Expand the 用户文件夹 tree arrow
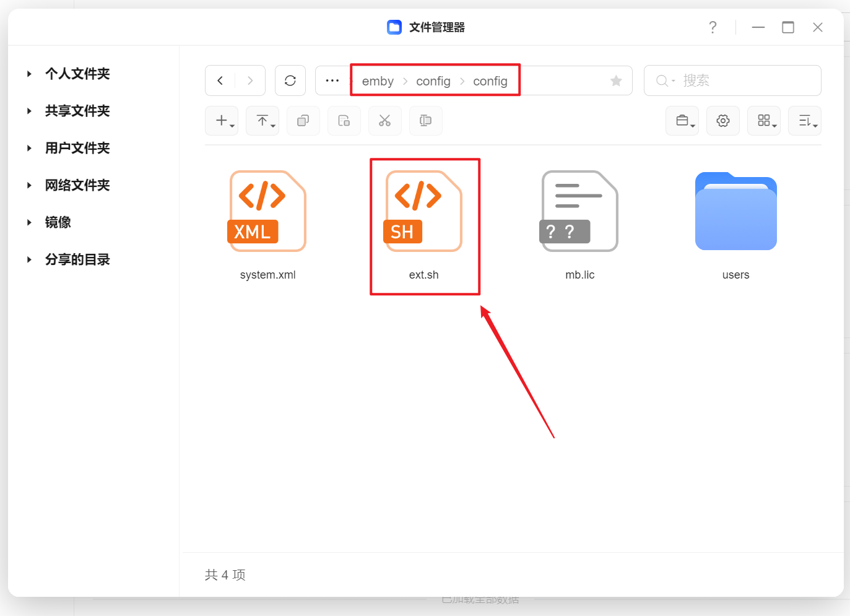 coord(29,148)
